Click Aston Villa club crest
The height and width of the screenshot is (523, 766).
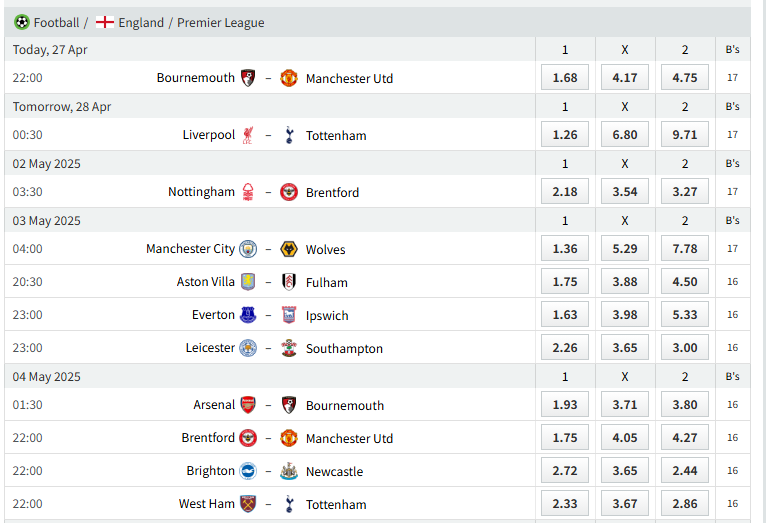tap(247, 282)
